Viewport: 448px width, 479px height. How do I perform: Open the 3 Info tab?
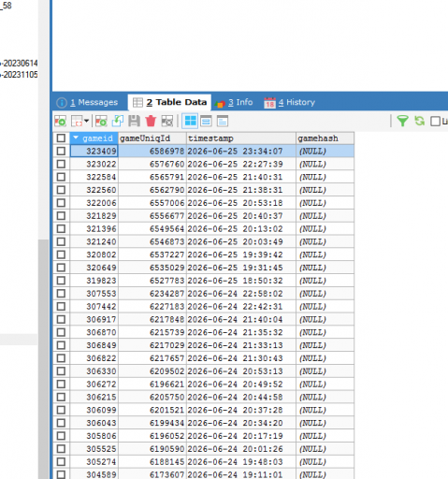(234, 102)
